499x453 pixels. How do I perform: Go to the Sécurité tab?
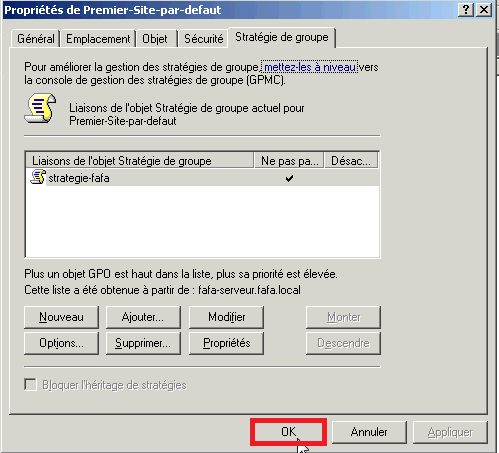tap(204, 39)
